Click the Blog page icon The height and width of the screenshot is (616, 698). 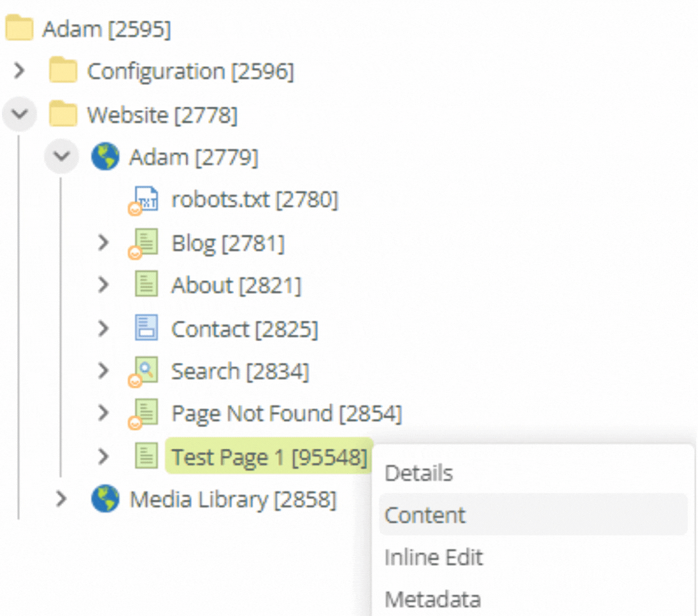[x=145, y=242]
